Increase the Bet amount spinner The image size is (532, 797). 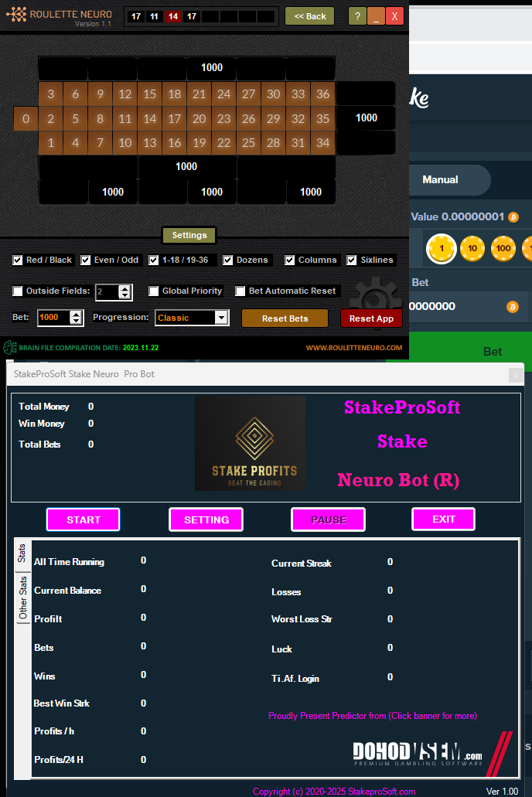pos(76,314)
